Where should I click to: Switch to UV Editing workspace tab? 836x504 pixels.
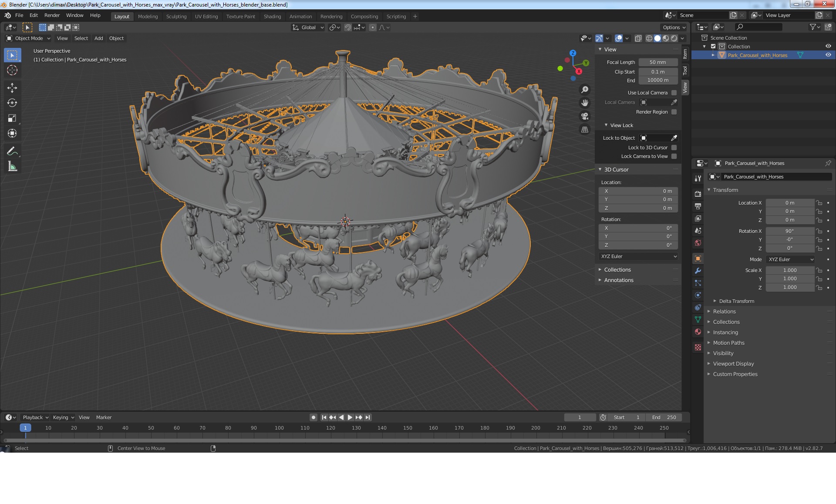coord(206,17)
